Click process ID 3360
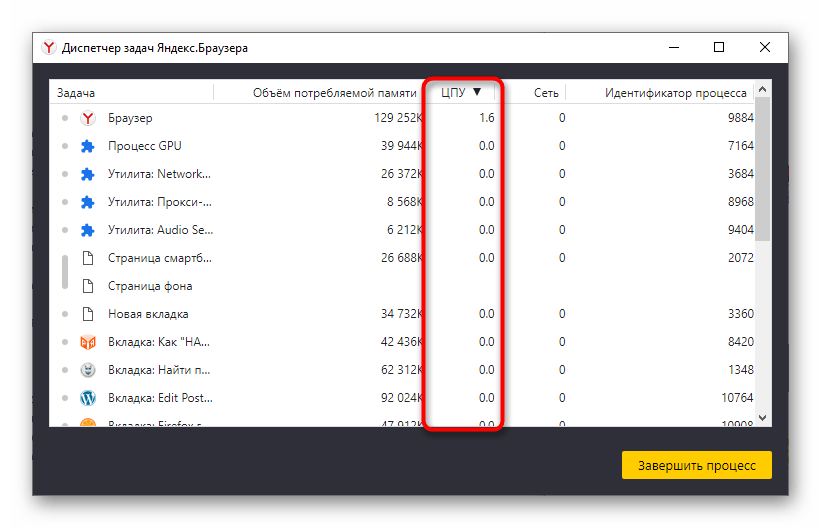821x528 pixels. click(740, 314)
